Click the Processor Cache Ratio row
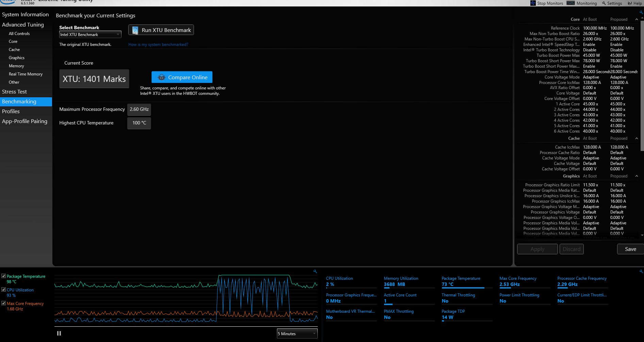The height and width of the screenshot is (342, 644). [x=578, y=153]
